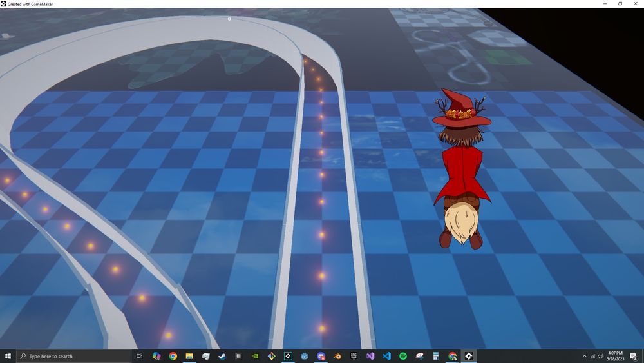Open the clock showing 4:07 PM
Image resolution: width=644 pixels, height=363 pixels.
pyautogui.click(x=615, y=356)
